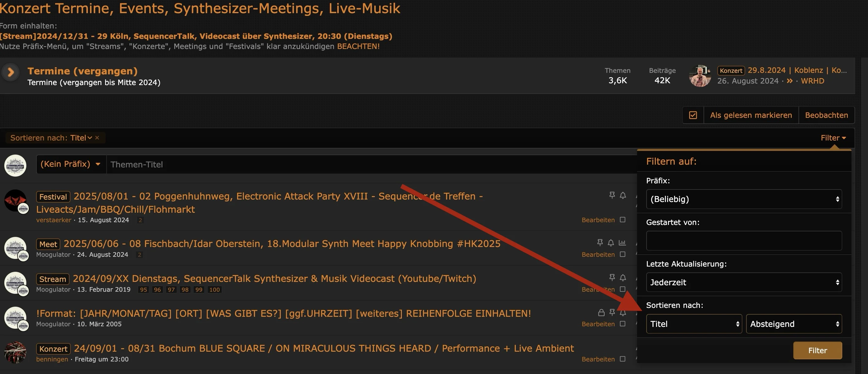This screenshot has width=868, height=374.
Task: Click into the Gestartet von text field
Action: pyautogui.click(x=744, y=240)
